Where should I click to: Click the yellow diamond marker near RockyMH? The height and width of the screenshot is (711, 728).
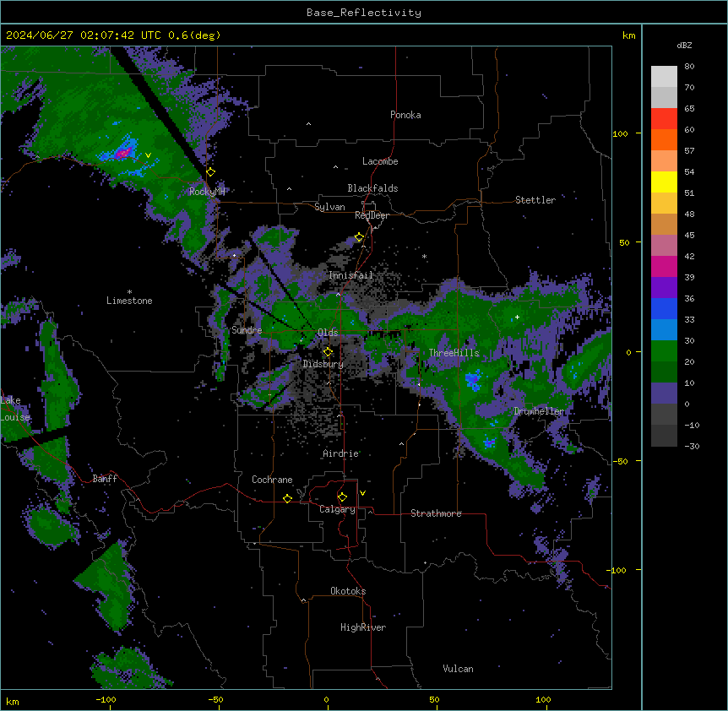[210, 172]
